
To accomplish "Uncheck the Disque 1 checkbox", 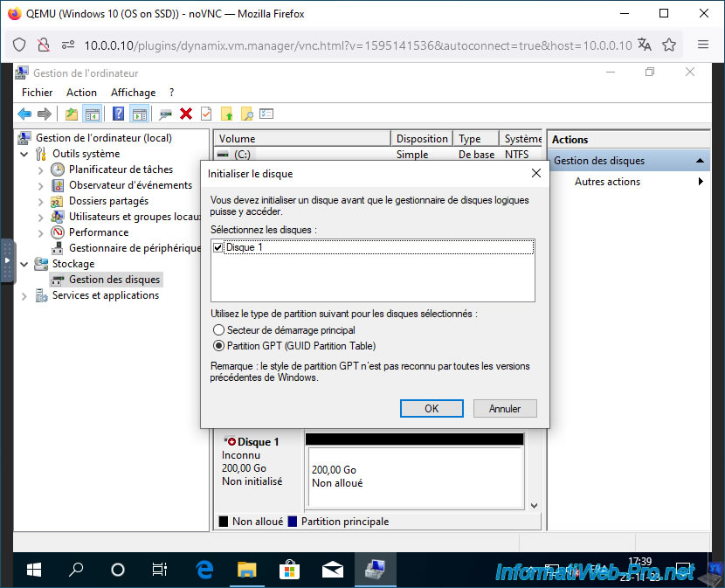I will click(x=217, y=248).
